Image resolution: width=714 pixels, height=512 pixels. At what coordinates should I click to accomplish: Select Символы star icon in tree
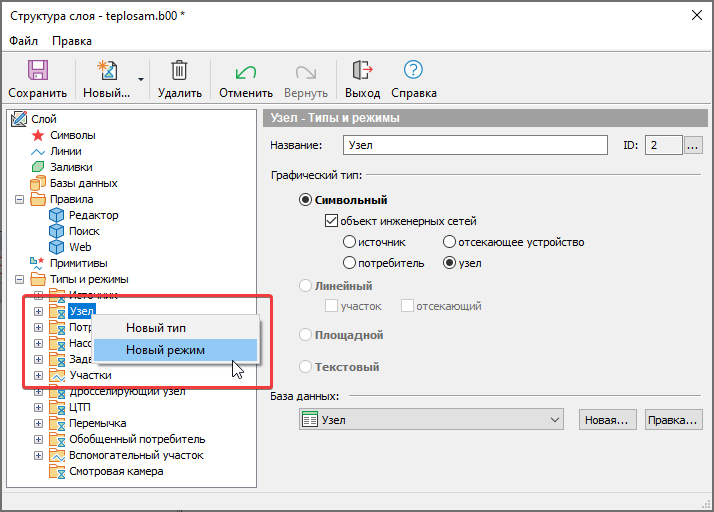pyautogui.click(x=38, y=135)
